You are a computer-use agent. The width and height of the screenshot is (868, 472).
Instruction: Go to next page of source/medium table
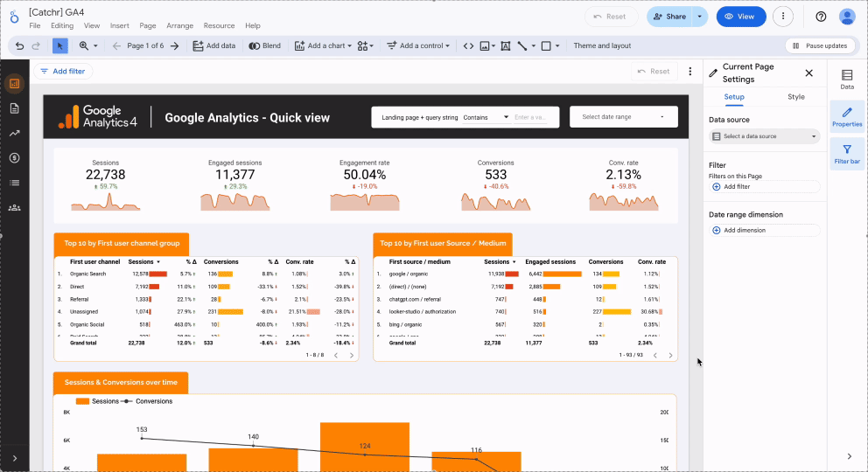pyautogui.click(x=670, y=356)
